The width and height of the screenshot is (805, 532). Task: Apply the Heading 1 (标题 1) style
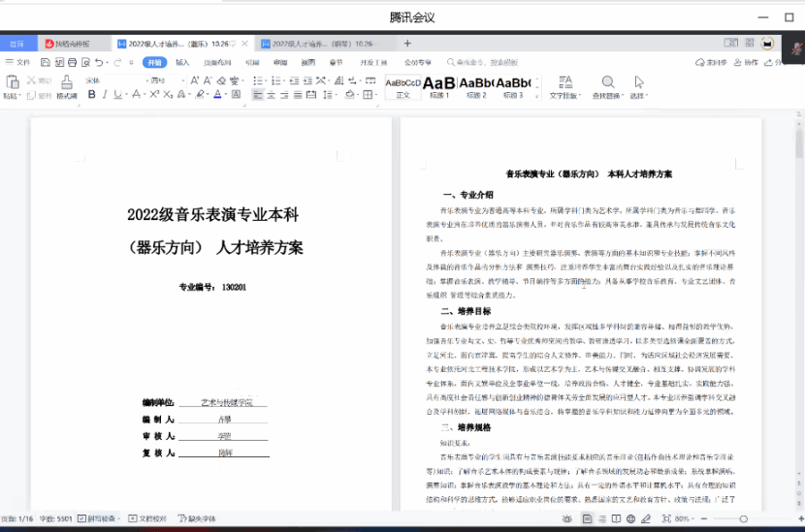(x=438, y=85)
